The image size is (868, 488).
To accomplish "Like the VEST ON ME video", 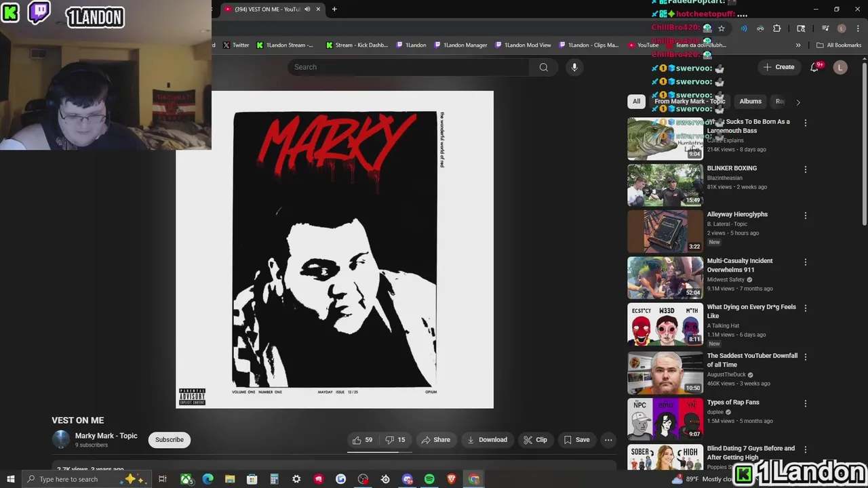I will tap(363, 440).
